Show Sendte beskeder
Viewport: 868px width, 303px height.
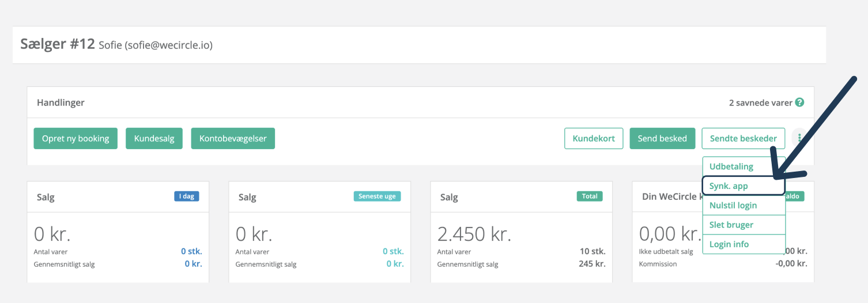pyautogui.click(x=743, y=138)
